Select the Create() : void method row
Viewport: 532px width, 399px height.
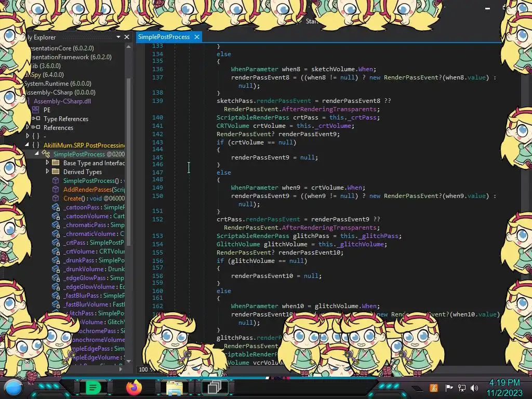click(94, 198)
